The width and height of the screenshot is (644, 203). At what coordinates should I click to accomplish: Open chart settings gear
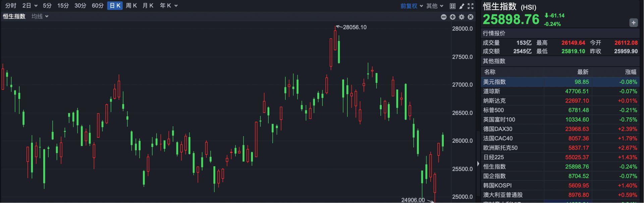[462, 17]
